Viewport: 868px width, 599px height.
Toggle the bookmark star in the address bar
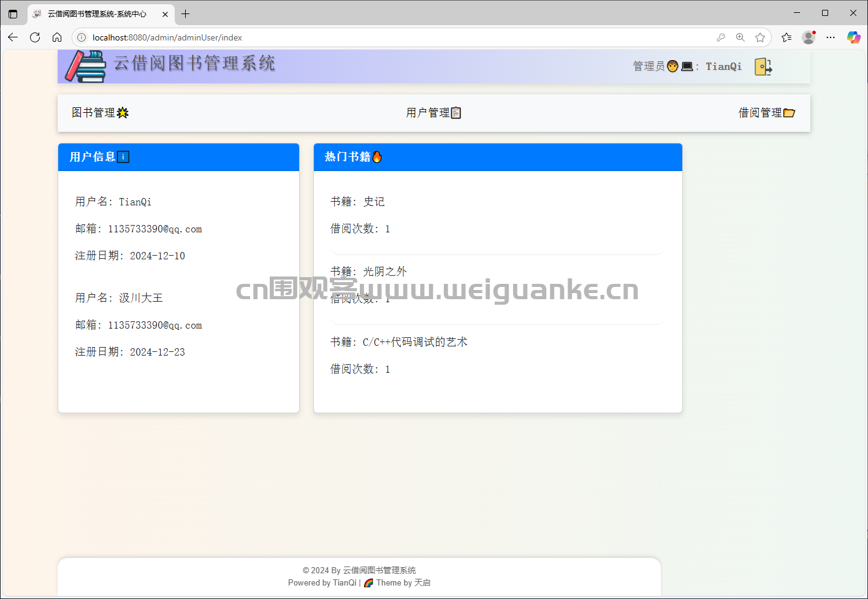click(x=761, y=37)
